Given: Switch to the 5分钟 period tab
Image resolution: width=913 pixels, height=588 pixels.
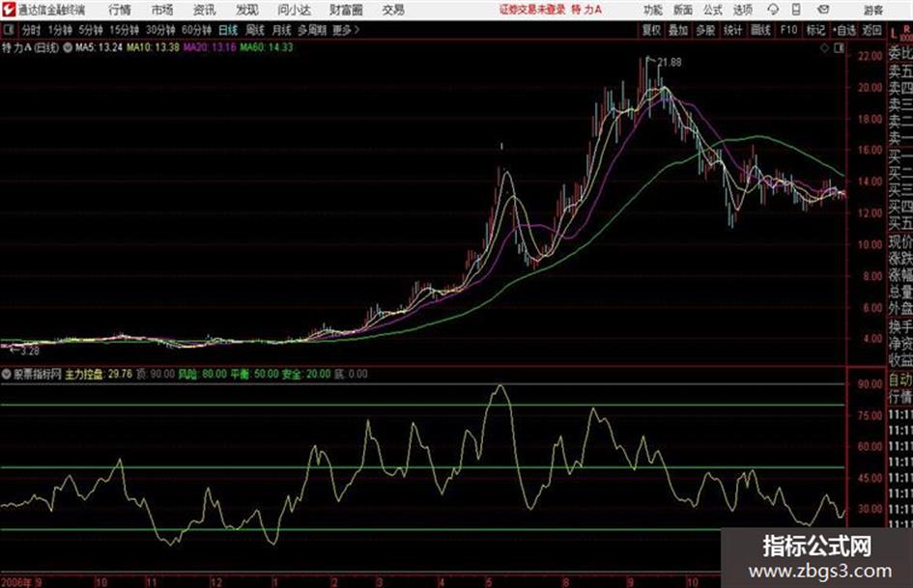Looking at the screenshot, I should (x=91, y=30).
